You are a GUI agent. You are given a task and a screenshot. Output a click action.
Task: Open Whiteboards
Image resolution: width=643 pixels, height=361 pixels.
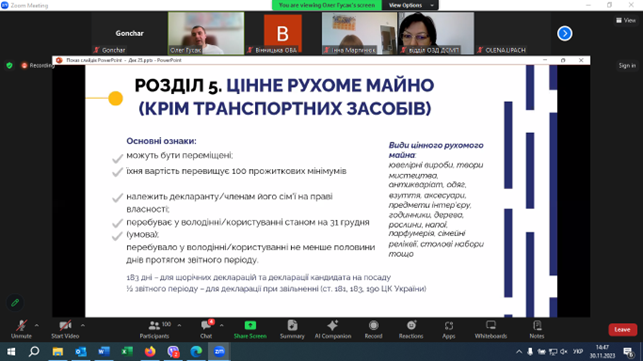tap(491, 329)
